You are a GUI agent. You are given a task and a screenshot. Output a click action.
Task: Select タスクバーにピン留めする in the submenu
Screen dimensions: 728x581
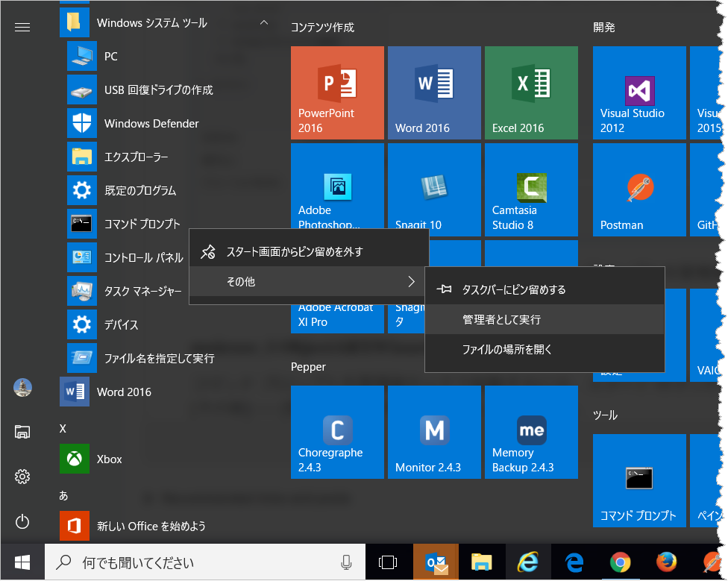[x=545, y=289]
